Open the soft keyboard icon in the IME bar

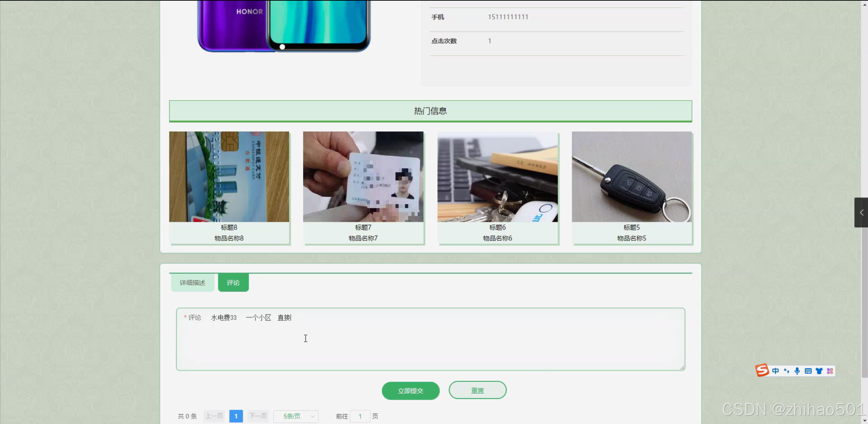[808, 371]
